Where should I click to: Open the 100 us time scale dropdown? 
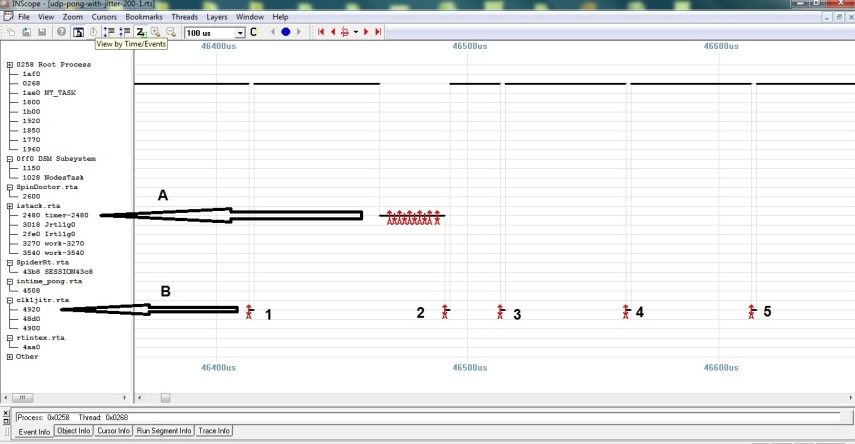click(240, 33)
